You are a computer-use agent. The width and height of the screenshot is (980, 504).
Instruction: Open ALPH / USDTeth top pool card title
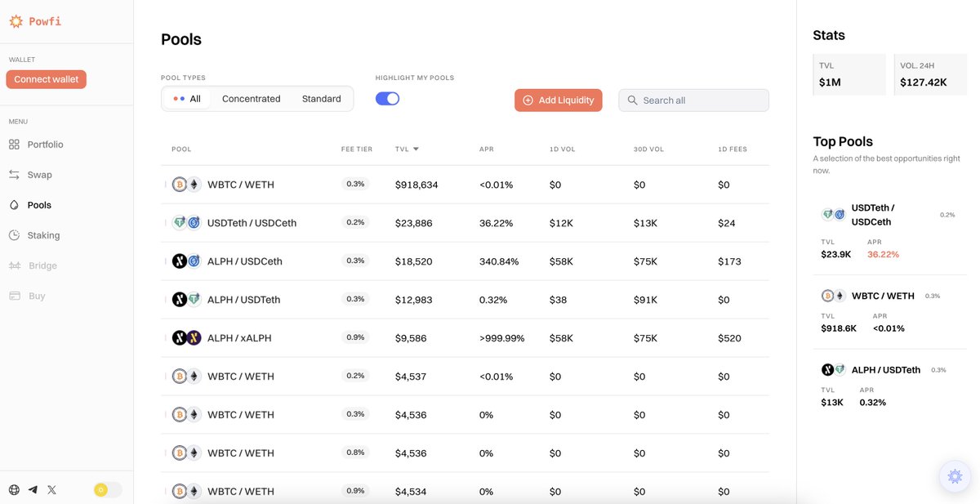[x=886, y=370]
